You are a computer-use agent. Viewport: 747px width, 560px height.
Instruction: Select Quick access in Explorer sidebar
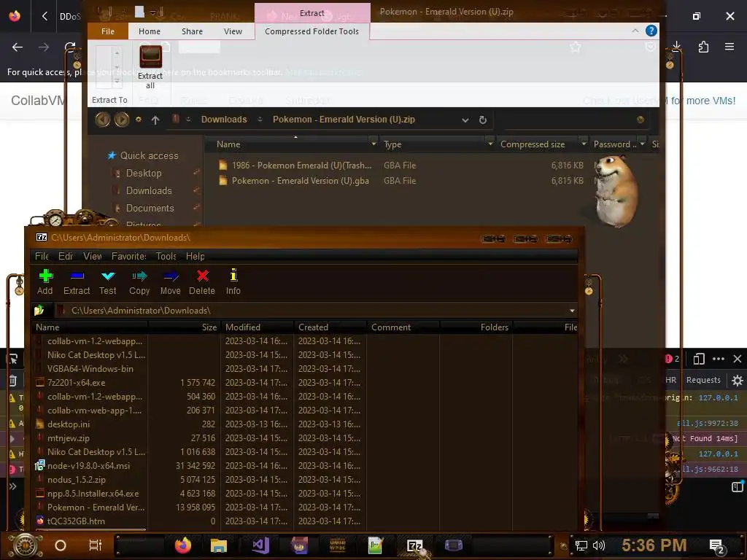tap(149, 156)
